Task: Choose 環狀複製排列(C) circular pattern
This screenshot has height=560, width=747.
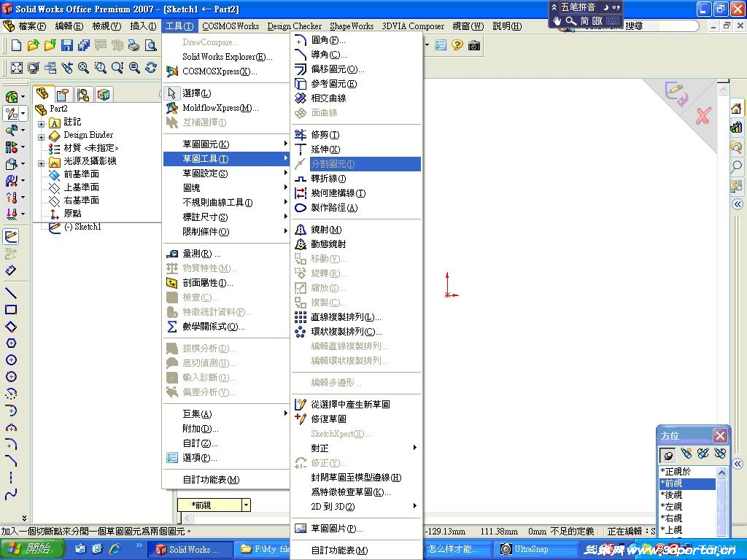Action: [356, 332]
